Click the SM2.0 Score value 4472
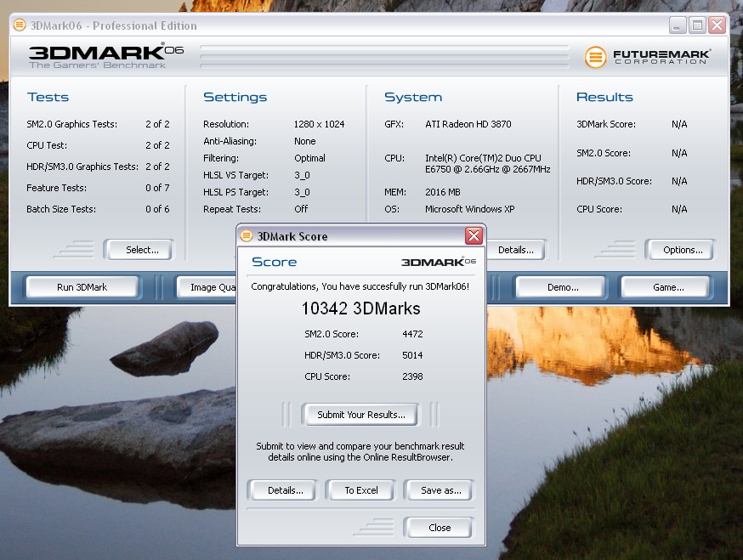 412,334
